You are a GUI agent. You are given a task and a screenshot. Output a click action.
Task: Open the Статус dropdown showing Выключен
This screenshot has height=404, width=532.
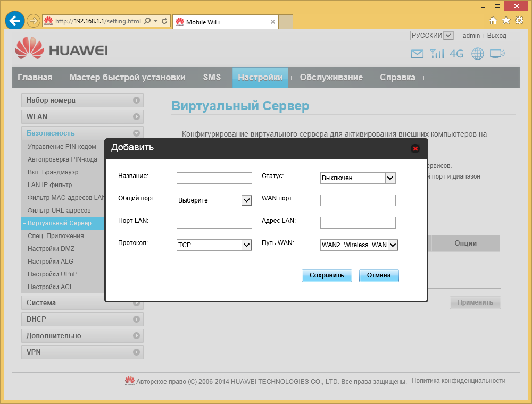pyautogui.click(x=358, y=178)
